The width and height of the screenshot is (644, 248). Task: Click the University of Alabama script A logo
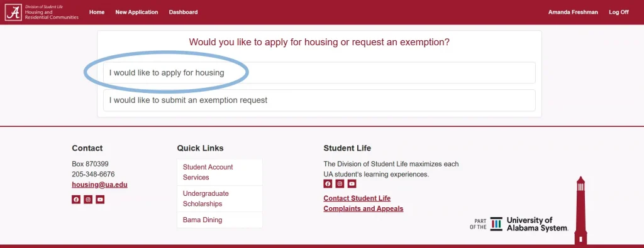13,13
